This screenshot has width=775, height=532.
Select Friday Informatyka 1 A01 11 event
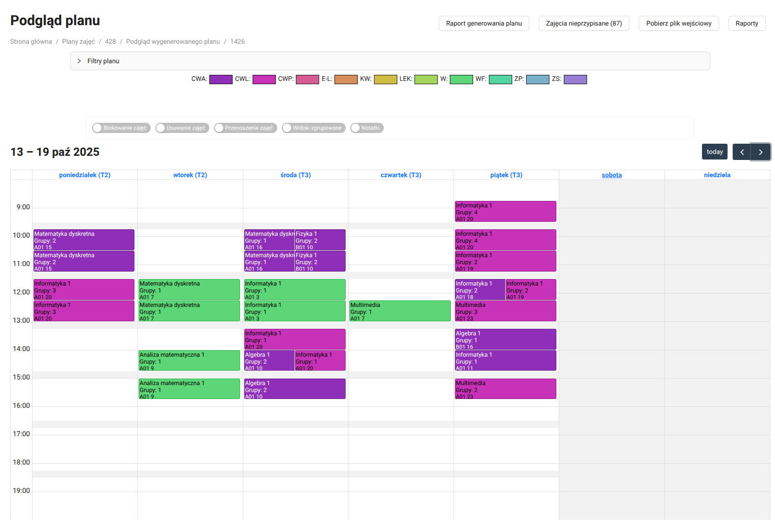506,360
